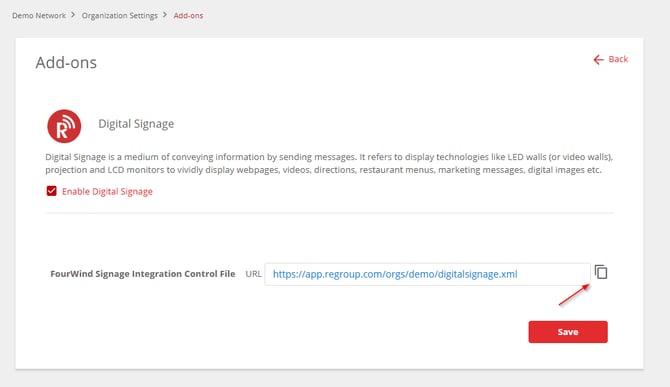Screen dimensions: 670x387
Task: Click the Add-ons page title
Action: pos(66,63)
